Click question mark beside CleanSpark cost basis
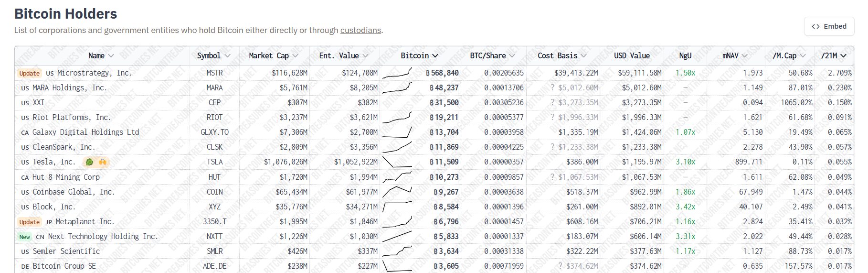 (552, 147)
